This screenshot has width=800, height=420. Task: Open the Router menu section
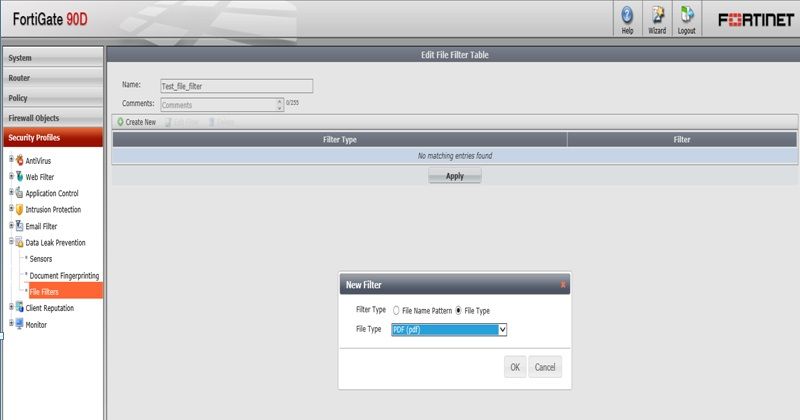click(x=53, y=78)
